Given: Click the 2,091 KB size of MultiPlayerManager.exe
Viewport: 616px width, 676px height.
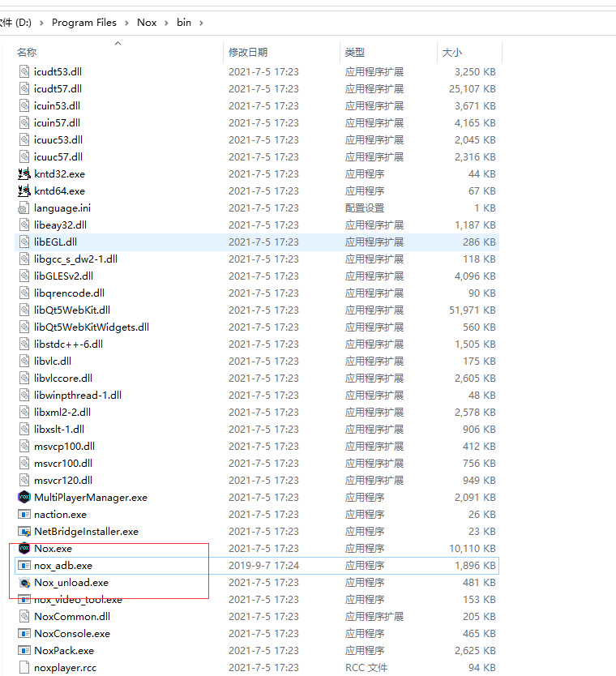Looking at the screenshot, I should (x=475, y=498).
